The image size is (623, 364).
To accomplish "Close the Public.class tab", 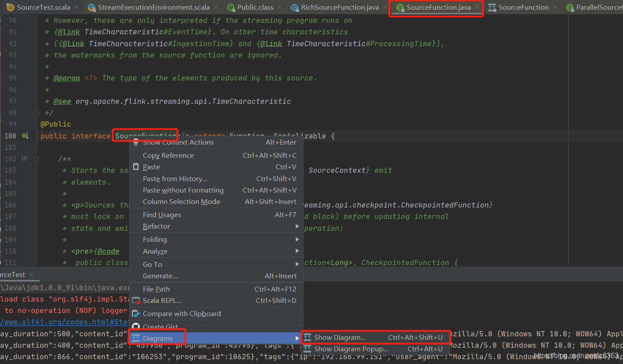I will tap(281, 7).
